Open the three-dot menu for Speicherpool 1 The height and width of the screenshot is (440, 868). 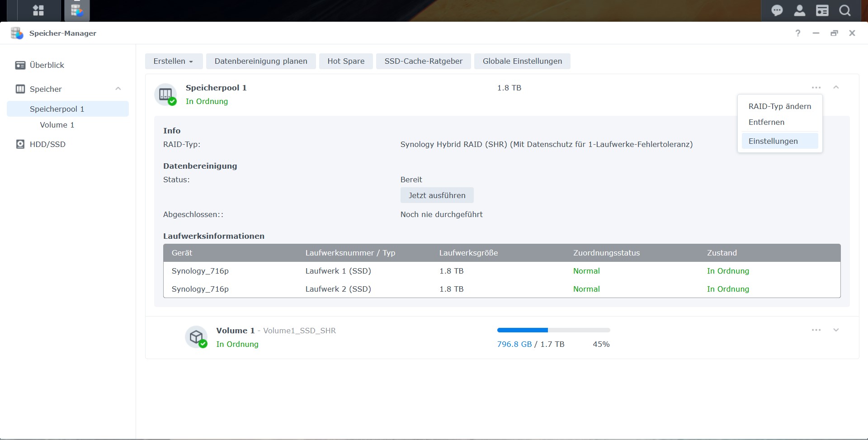[x=816, y=88]
